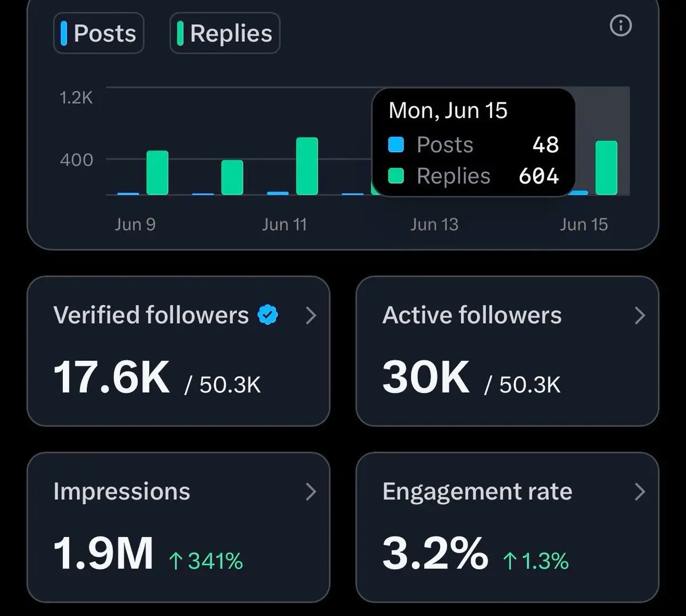Click the 1.9M impressions value
This screenshot has height=616, width=686.
(x=103, y=553)
